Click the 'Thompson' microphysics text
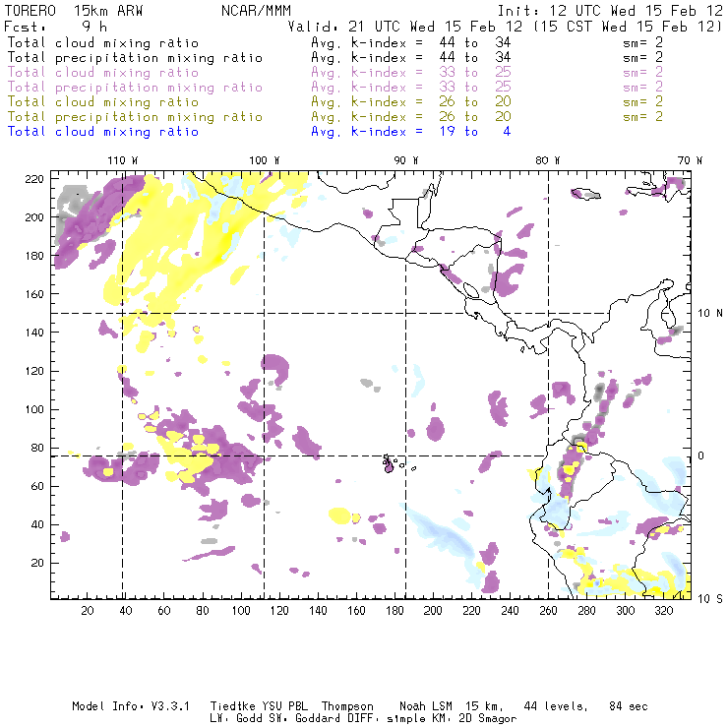Viewport: 728px width, 728px height. point(347,706)
